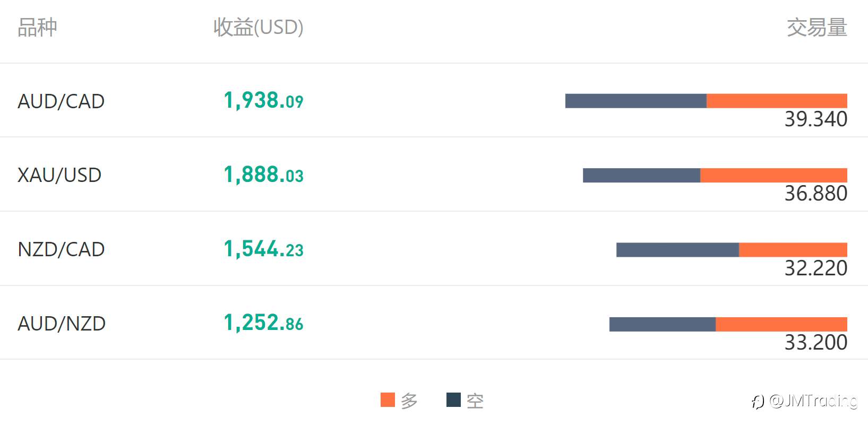Select the NZD/CAD instrument name
This screenshot has width=868, height=426.
coord(61,249)
